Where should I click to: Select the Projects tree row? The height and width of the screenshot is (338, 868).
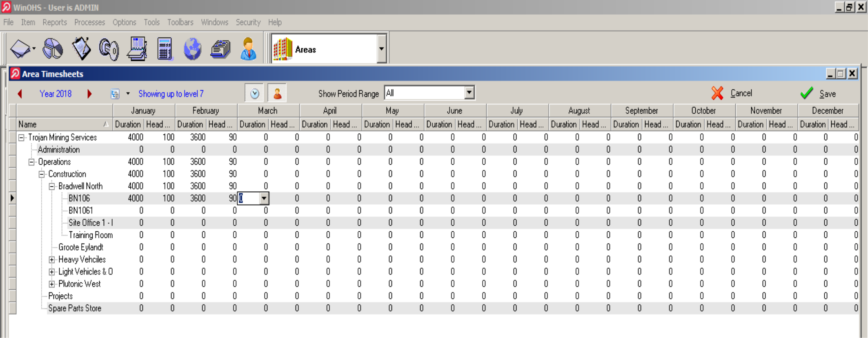coord(60,296)
